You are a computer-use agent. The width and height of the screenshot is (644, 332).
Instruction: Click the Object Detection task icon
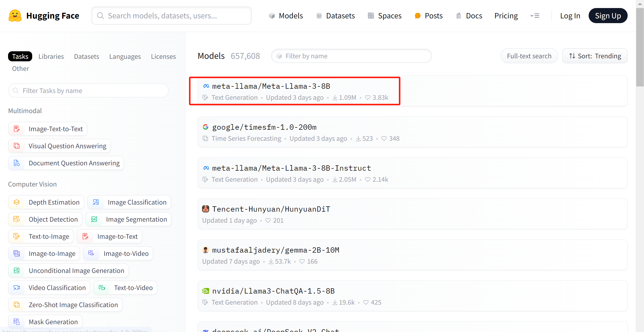coord(17,219)
